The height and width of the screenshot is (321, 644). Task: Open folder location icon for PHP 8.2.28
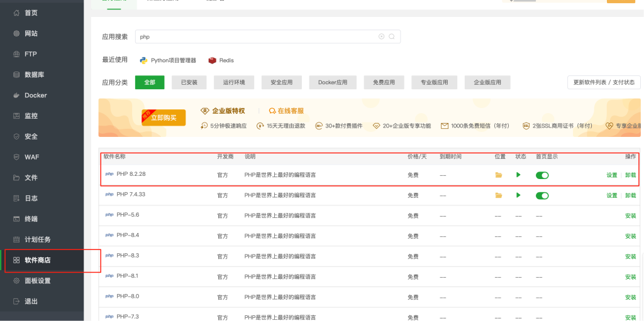click(499, 175)
